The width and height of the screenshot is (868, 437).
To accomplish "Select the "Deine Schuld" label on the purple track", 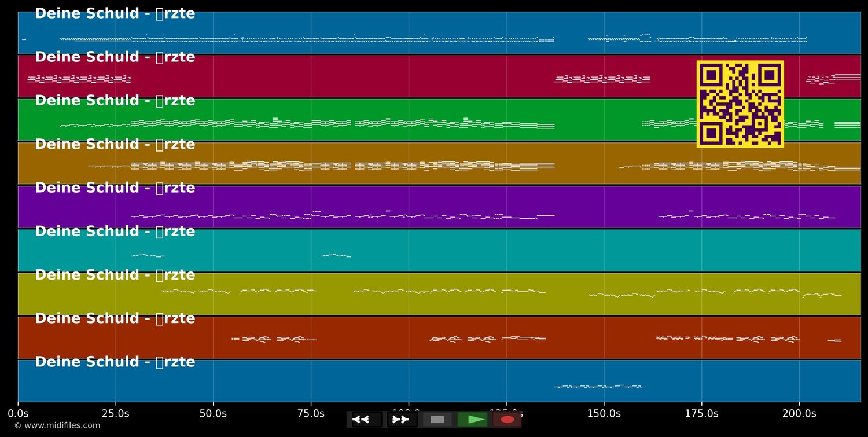I will [115, 188].
